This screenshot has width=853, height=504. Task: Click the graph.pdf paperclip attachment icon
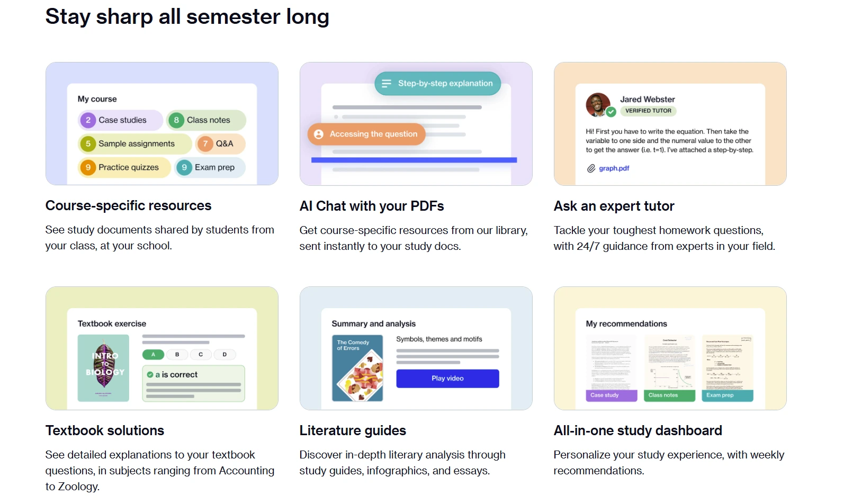591,168
